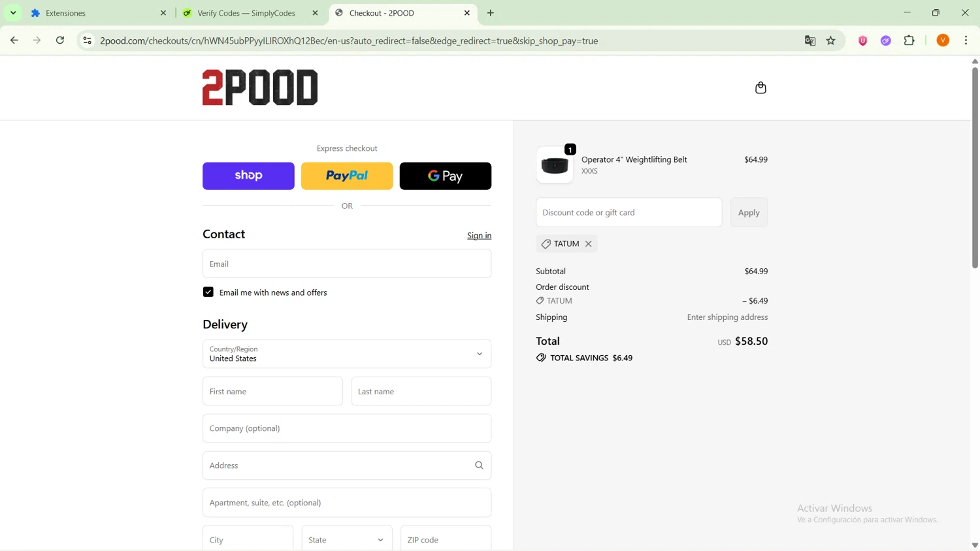View site information icon beside URL

click(87, 40)
